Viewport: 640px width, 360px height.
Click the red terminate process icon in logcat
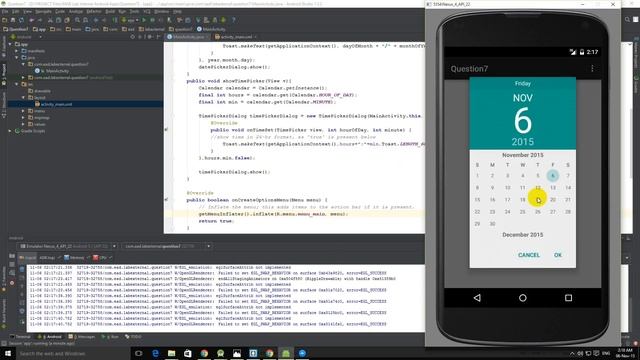coord(12,282)
